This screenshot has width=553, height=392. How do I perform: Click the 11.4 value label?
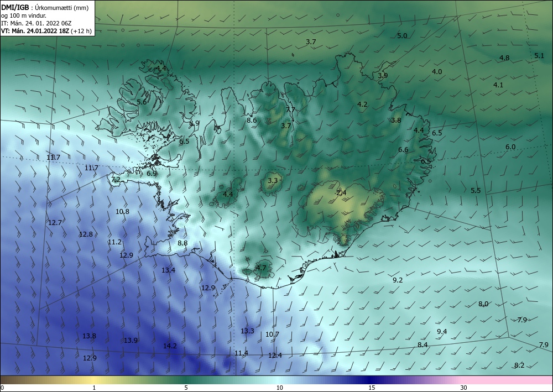[241, 353]
